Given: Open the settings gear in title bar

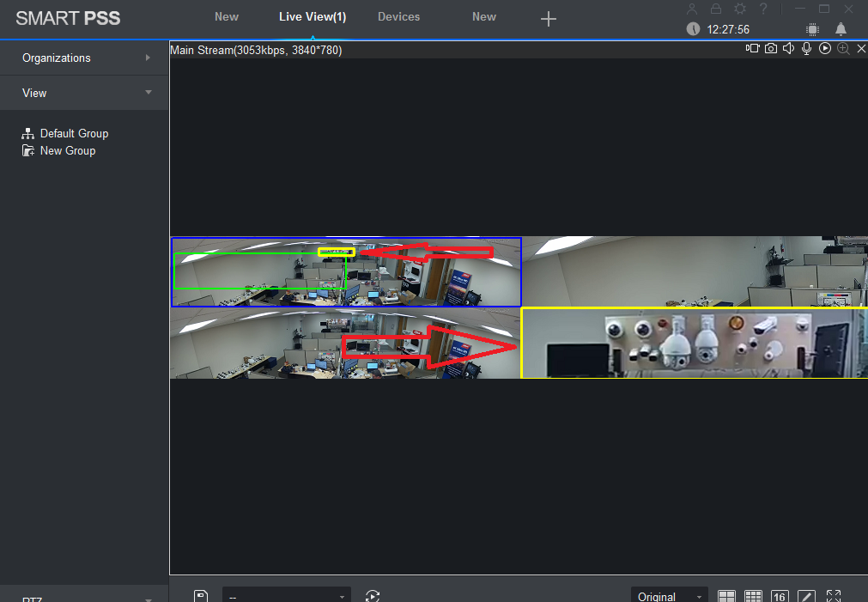Looking at the screenshot, I should point(739,9).
